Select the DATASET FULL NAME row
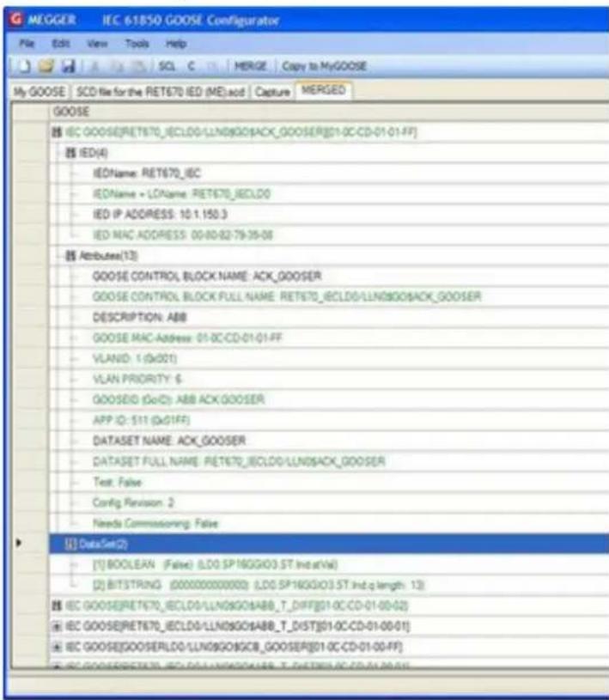Viewport: 609px width, 700px height. (329, 461)
